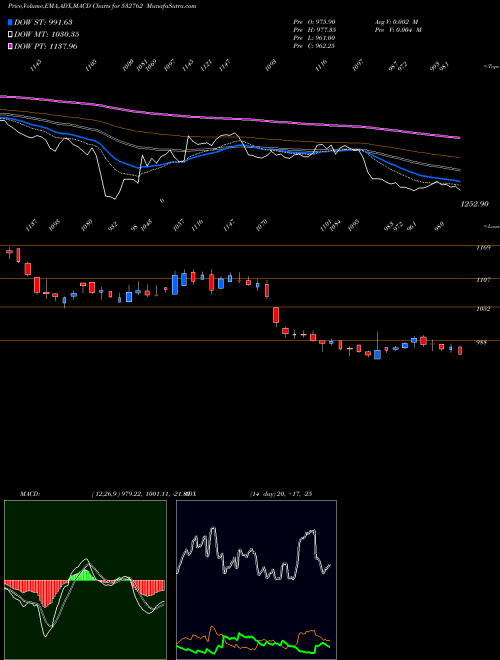Click the ADX (14 day) values text
The image size is (500, 660).
click(281, 494)
